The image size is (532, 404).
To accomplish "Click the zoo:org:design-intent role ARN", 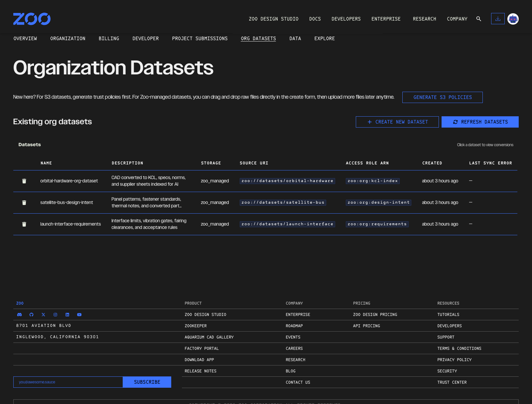I will 378,202.
